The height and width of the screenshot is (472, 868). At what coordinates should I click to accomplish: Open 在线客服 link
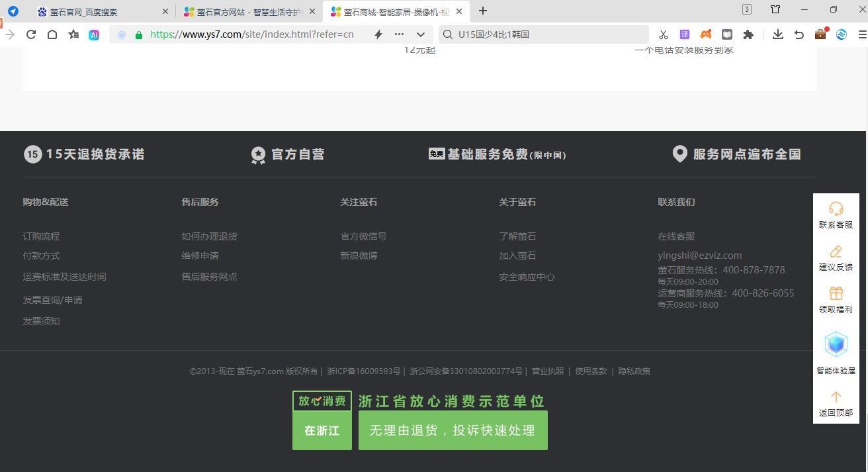pos(676,236)
